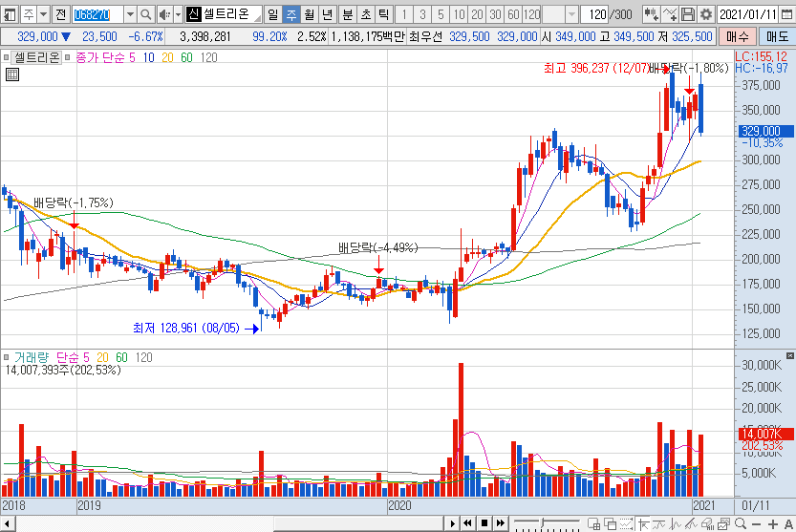Save chart with the floppy disk icon
The height and width of the screenshot is (532, 796).
click(688, 14)
